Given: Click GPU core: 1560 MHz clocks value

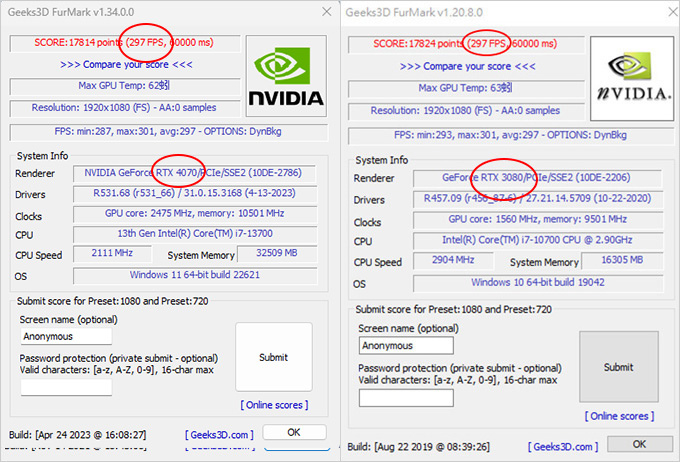Looking at the screenshot, I should click(537, 220).
